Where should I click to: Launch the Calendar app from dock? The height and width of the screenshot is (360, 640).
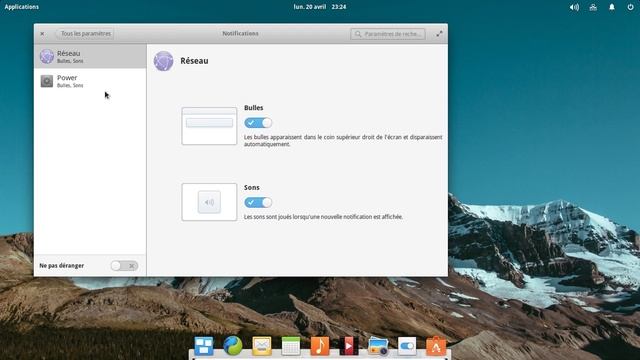click(291, 346)
